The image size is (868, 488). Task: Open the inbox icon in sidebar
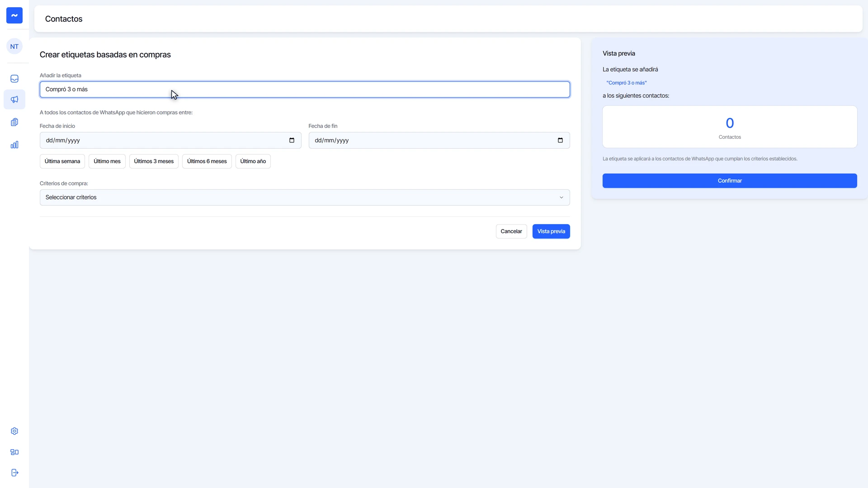click(14, 79)
